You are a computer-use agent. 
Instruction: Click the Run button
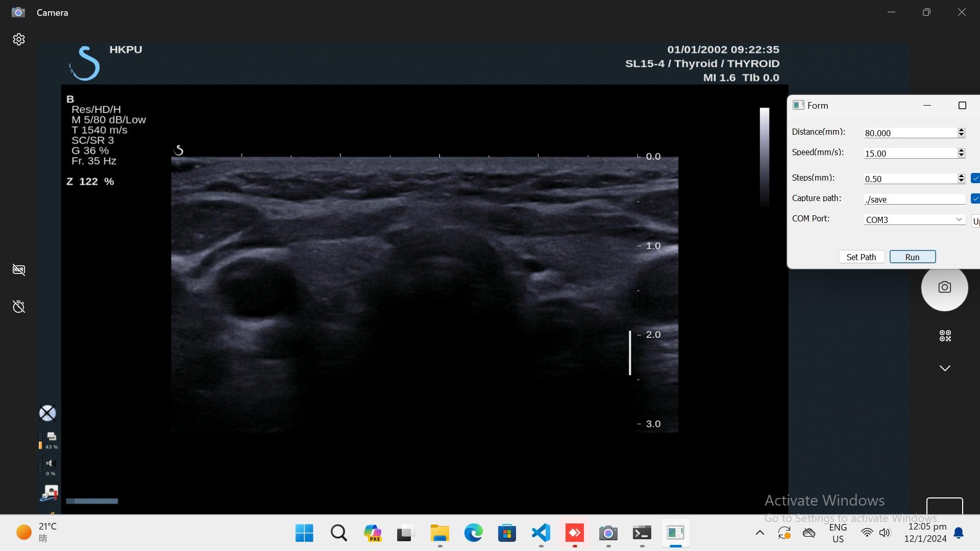[913, 257]
